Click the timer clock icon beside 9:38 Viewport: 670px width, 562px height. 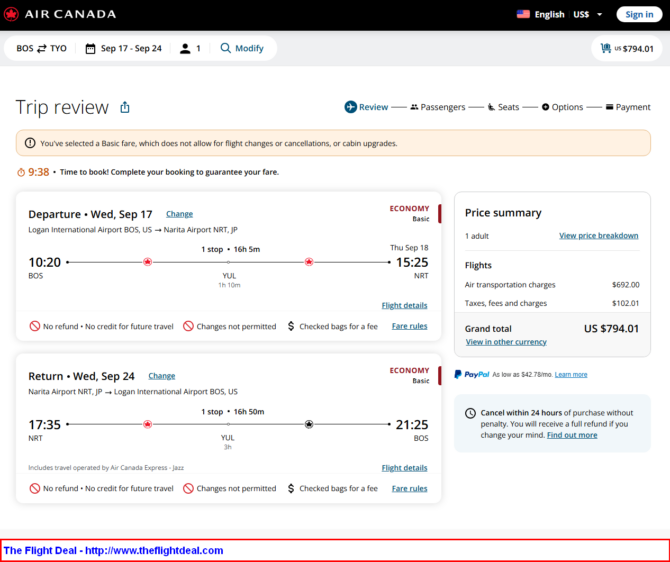(x=21, y=172)
